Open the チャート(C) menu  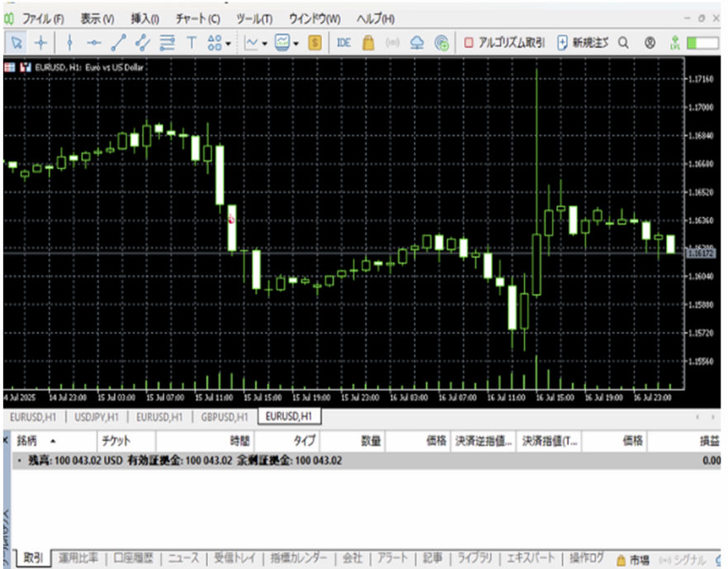pos(197,18)
